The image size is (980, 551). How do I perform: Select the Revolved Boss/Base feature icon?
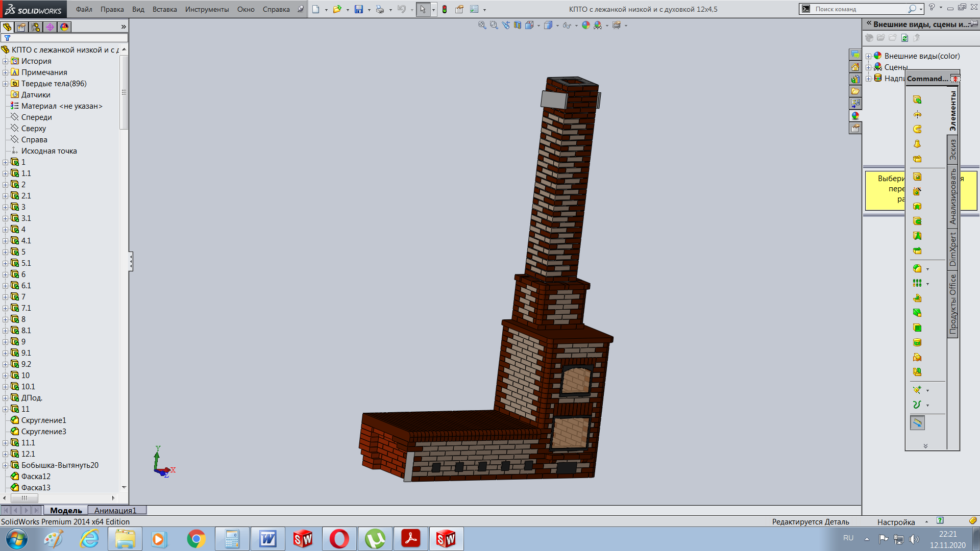point(917,114)
